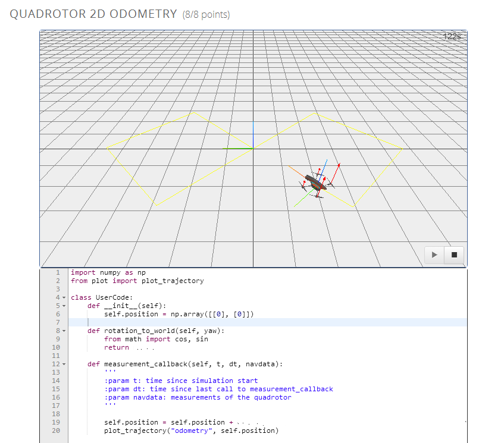The height and width of the screenshot is (443, 504).
Task: Click the ':param navdata' docstring line
Action: (x=198, y=397)
